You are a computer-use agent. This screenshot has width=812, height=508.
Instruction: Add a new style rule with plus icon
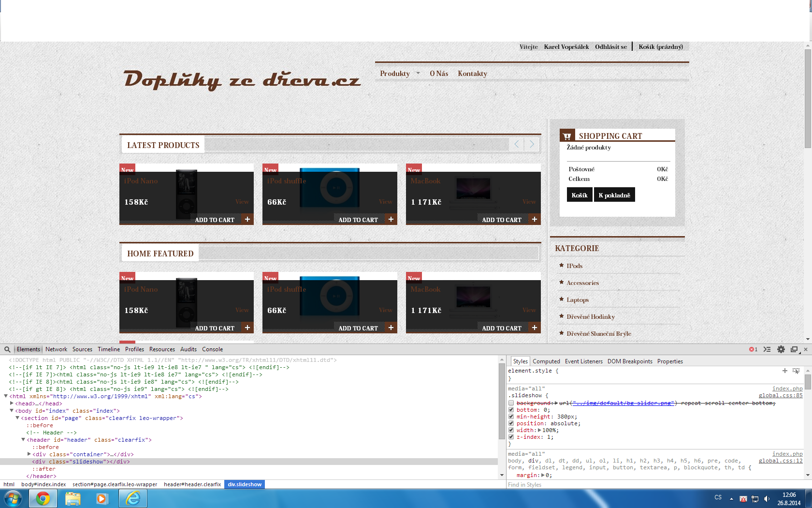(784, 371)
